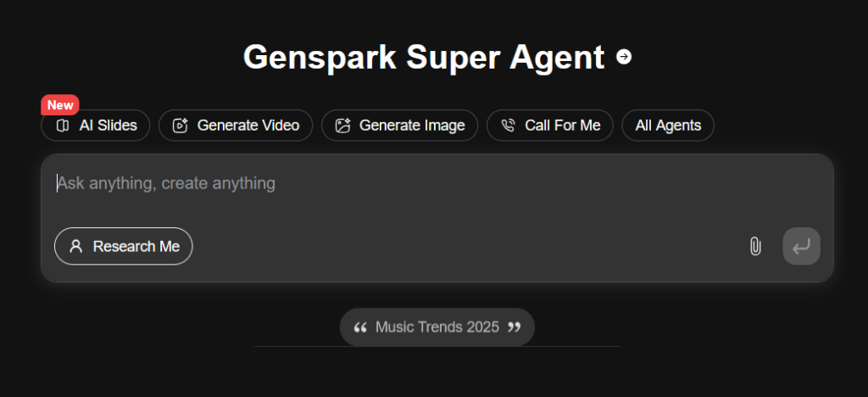
Task: Click the Genspark Super Agent heading
Action: point(424,58)
